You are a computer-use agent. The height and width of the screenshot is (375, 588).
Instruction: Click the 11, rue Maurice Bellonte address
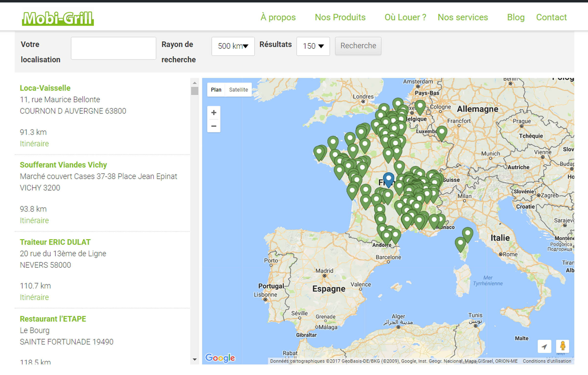point(60,99)
